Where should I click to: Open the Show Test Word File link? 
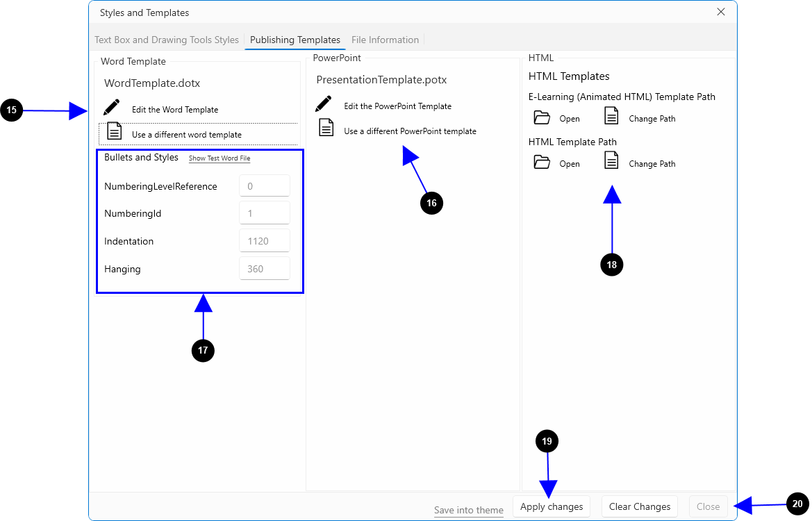[x=219, y=158]
